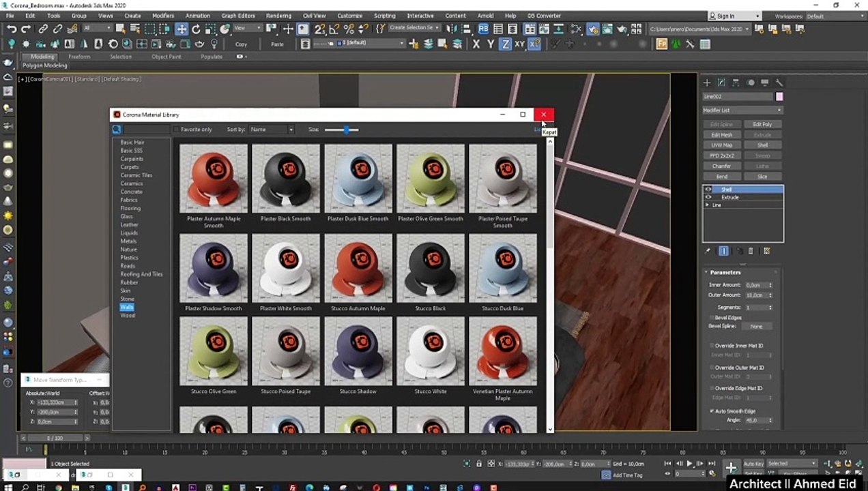
Task: Choose the Select and Uniform Scale tool
Action: [211, 29]
